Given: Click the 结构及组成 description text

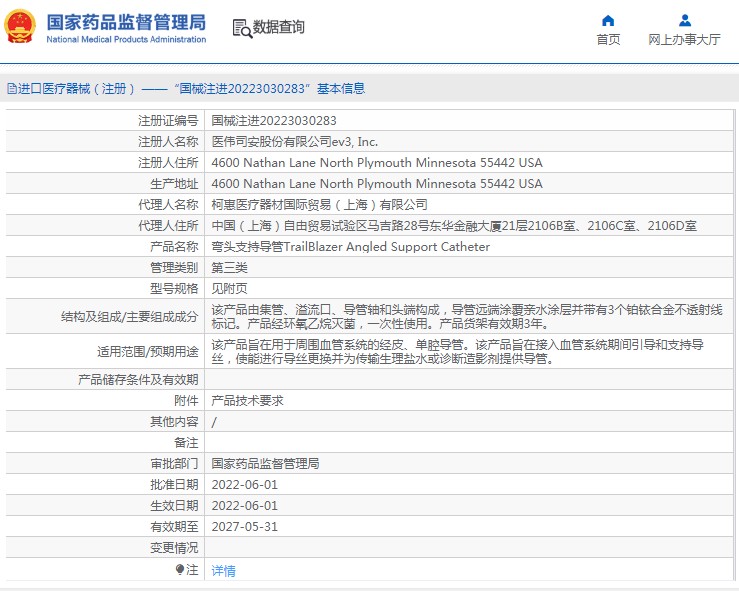Looking at the screenshot, I should click(x=467, y=317).
